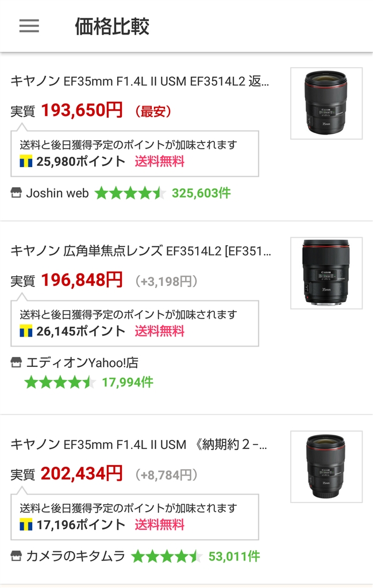Click Joshin web star rating
Screen dimensions: 373x588
[130, 194]
